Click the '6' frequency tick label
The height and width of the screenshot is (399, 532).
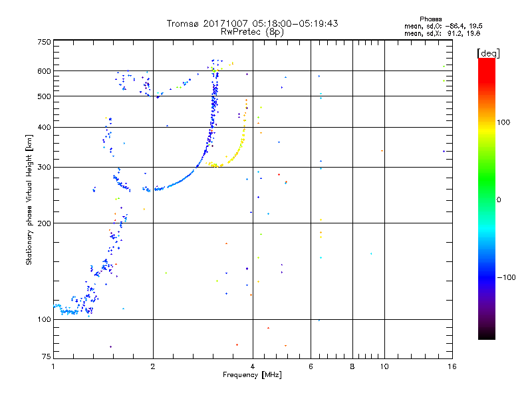click(311, 366)
